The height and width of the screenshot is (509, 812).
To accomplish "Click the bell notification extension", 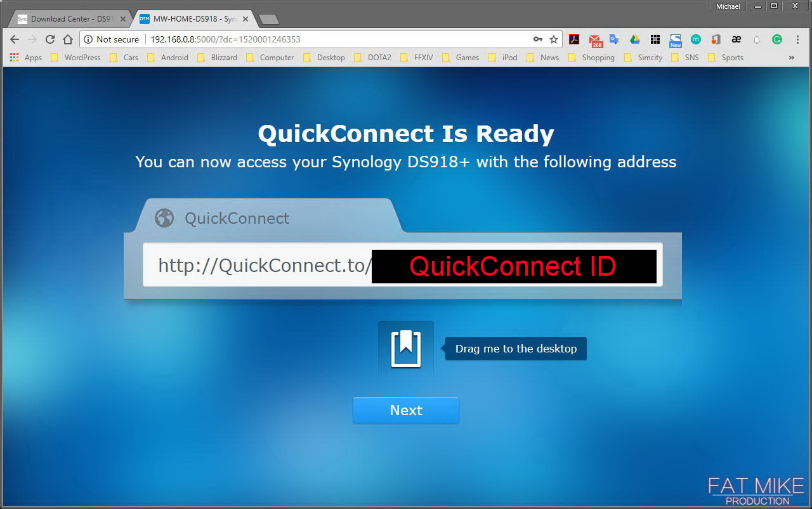I will coord(756,39).
